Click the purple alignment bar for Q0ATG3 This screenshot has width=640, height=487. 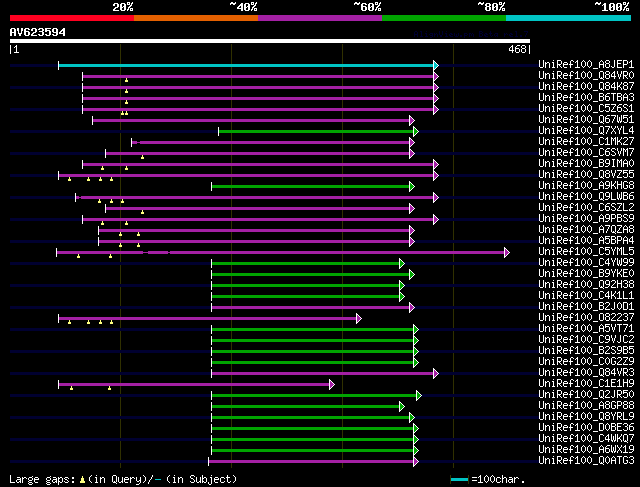tap(311, 462)
